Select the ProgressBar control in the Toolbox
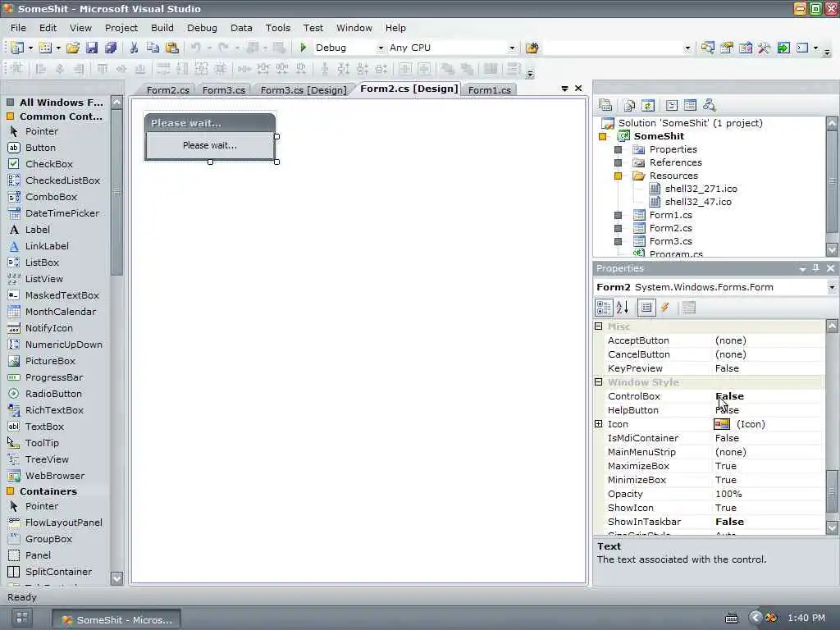Image resolution: width=840 pixels, height=630 pixels. click(x=54, y=377)
